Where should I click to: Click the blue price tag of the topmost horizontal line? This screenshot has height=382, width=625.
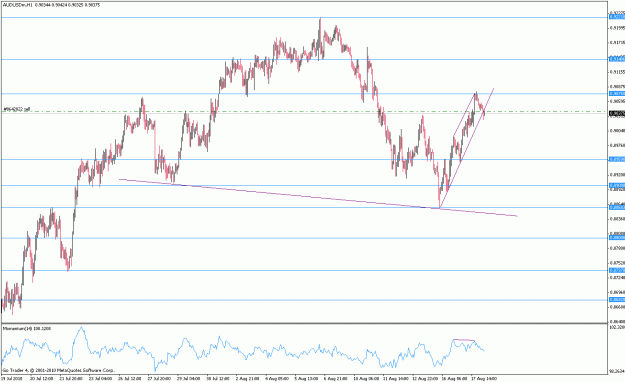click(x=617, y=16)
